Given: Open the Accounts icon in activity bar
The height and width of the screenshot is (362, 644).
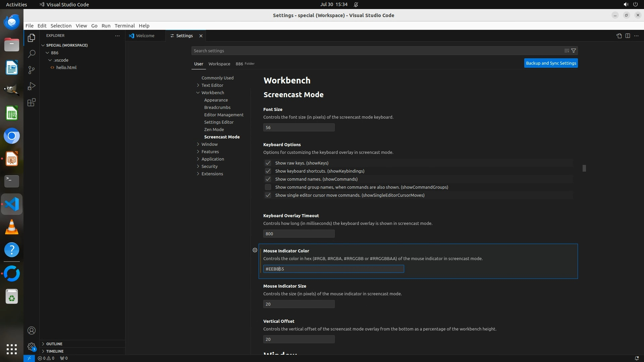Looking at the screenshot, I should point(32,331).
